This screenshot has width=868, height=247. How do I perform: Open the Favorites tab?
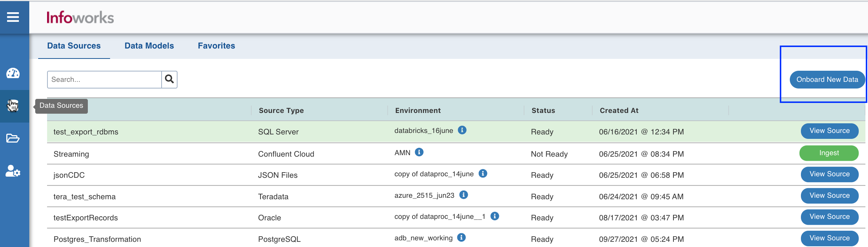click(216, 46)
